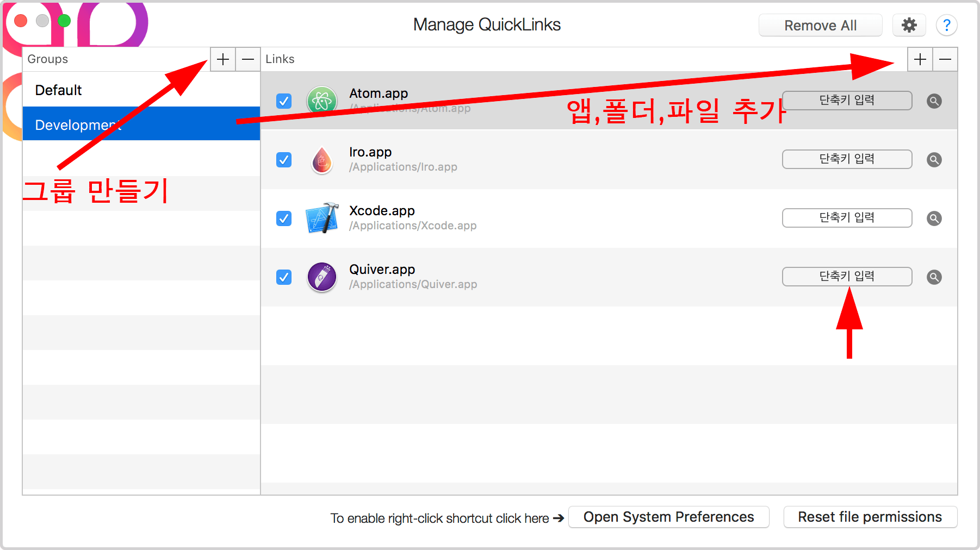Open help with question mark icon
980x550 pixels.
click(947, 26)
